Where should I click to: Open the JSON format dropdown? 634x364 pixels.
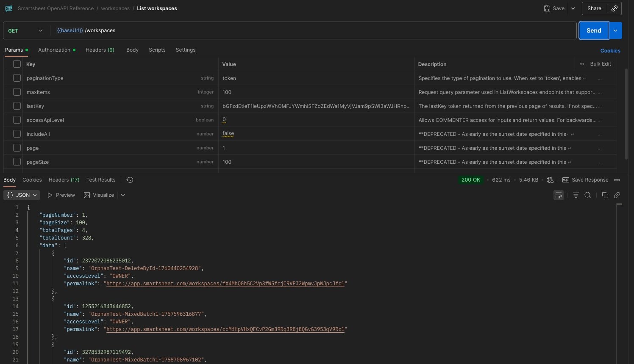[22, 195]
